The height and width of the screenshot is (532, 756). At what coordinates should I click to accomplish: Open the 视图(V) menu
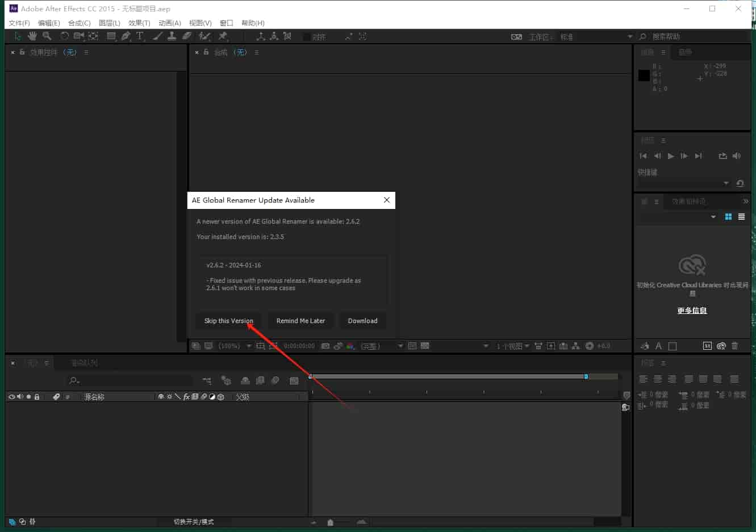tap(201, 23)
